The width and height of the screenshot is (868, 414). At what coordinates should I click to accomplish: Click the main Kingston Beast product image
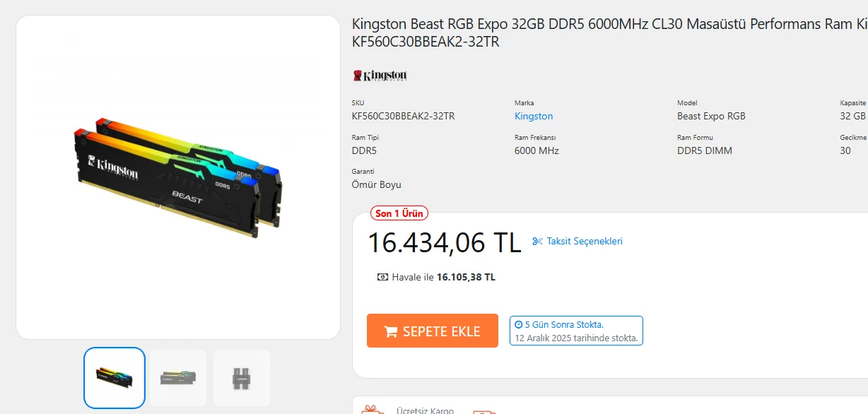(x=178, y=177)
